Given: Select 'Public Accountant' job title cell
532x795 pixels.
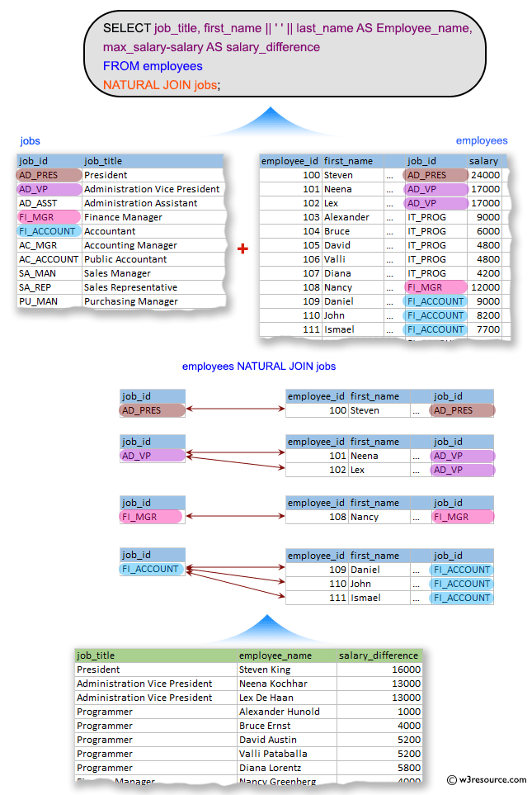Looking at the screenshot, I should [x=153, y=259].
